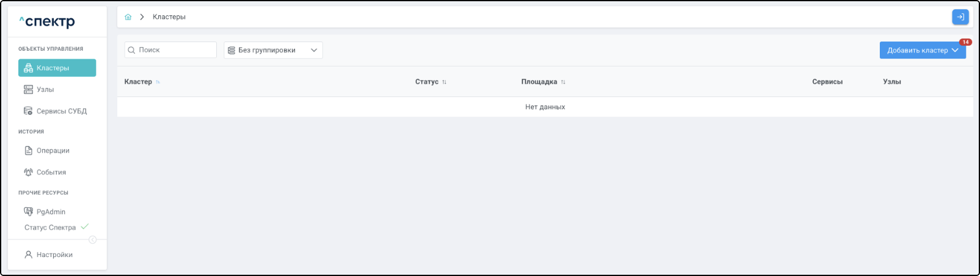This screenshot has width=980, height=276.
Task: Sort the table by Кластер column
Action: [158, 82]
